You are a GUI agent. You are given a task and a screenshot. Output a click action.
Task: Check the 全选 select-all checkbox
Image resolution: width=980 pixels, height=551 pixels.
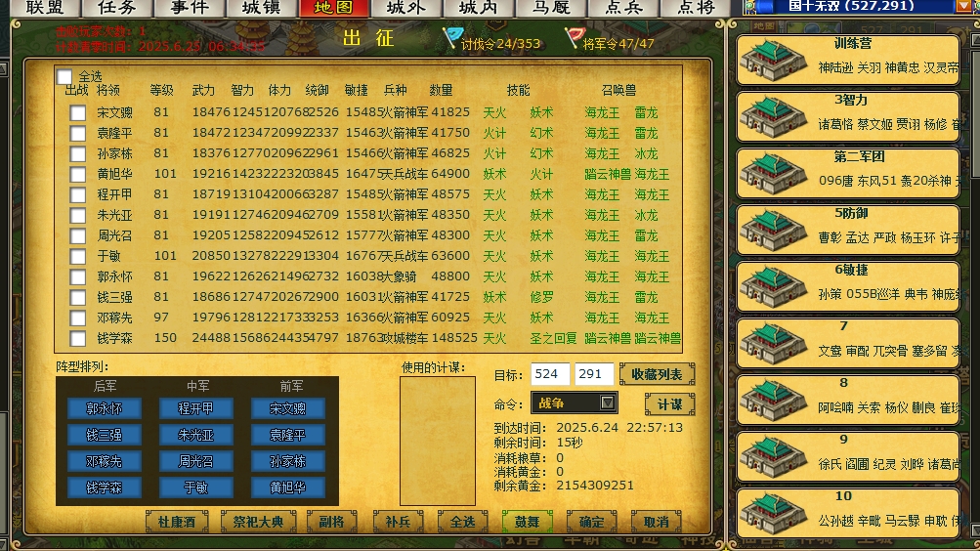tap(64, 77)
